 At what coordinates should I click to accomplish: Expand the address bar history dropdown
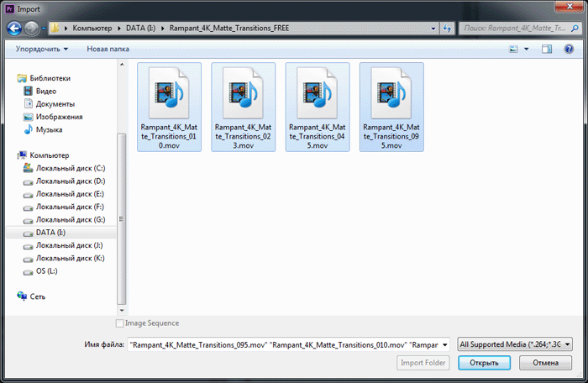[433, 29]
